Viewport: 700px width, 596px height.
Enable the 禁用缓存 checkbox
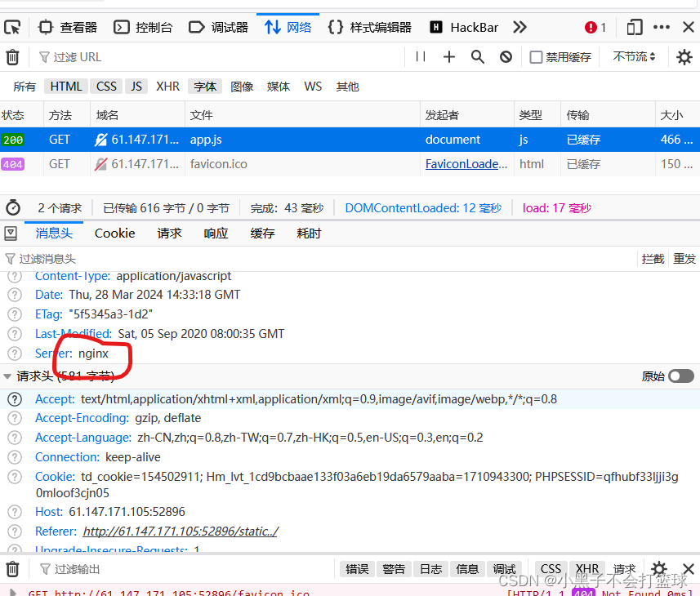pyautogui.click(x=536, y=57)
